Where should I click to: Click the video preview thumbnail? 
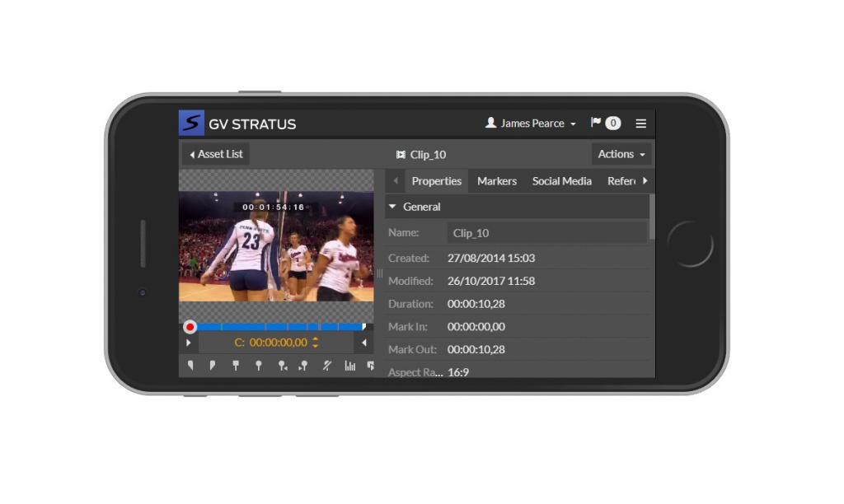coord(276,246)
